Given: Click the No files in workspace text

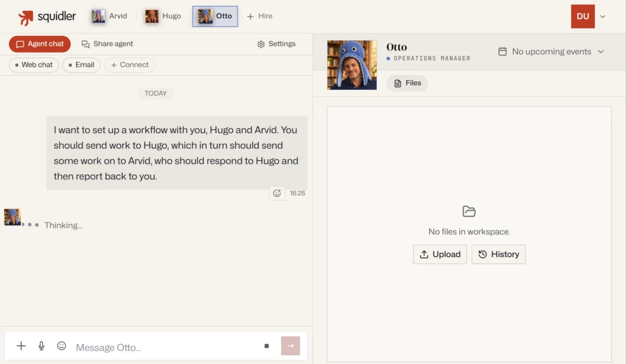Looking at the screenshot, I should pos(469,232).
